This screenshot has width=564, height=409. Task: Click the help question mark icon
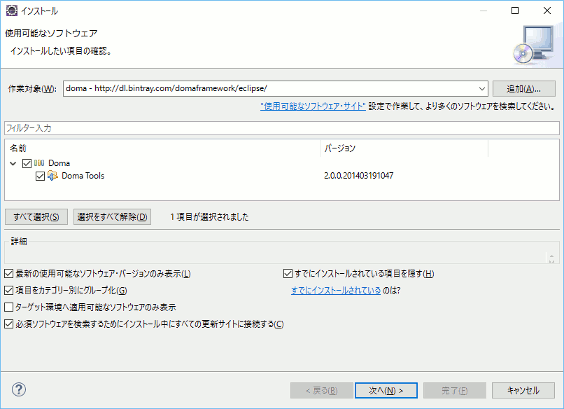19,390
